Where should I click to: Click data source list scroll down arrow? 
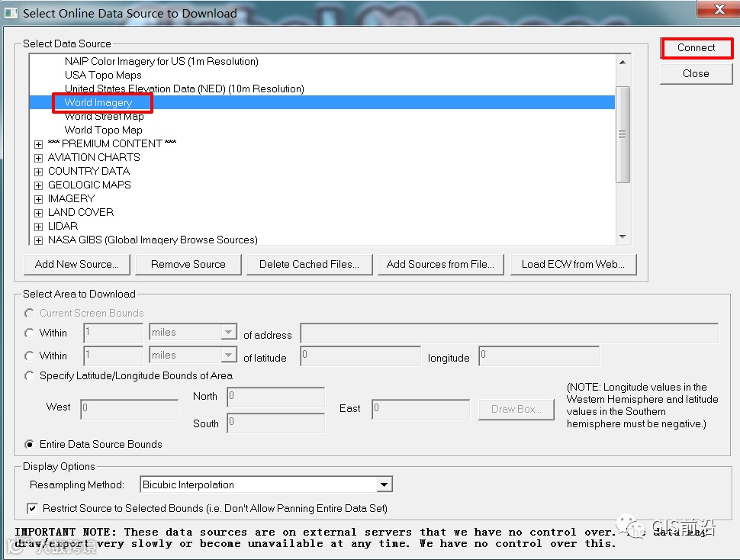[623, 237]
